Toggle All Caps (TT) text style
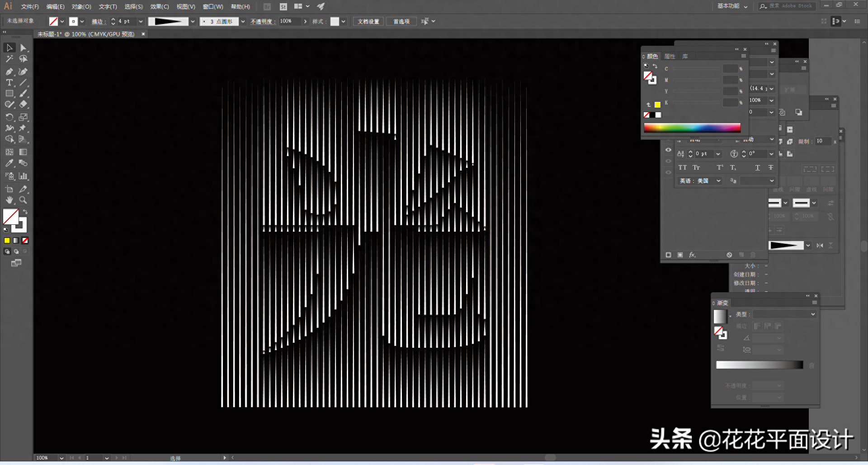 point(682,168)
